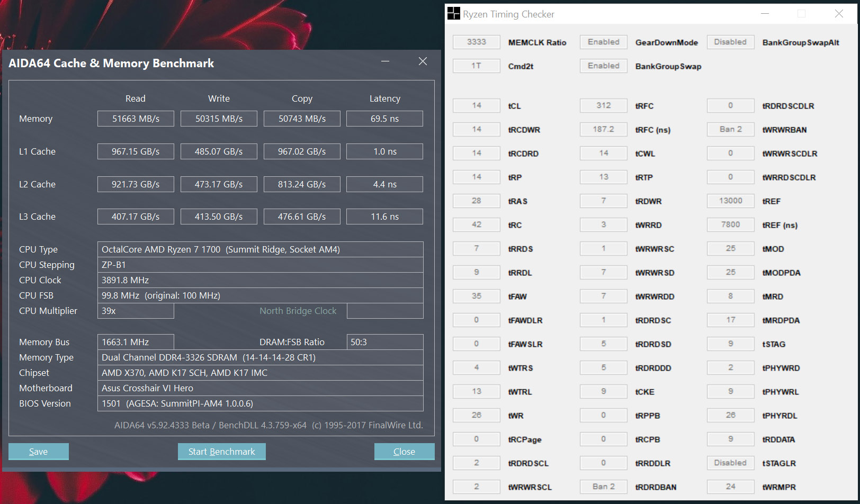Click the Memory Latency value 69.5 ns
The height and width of the screenshot is (504, 860).
click(x=385, y=119)
